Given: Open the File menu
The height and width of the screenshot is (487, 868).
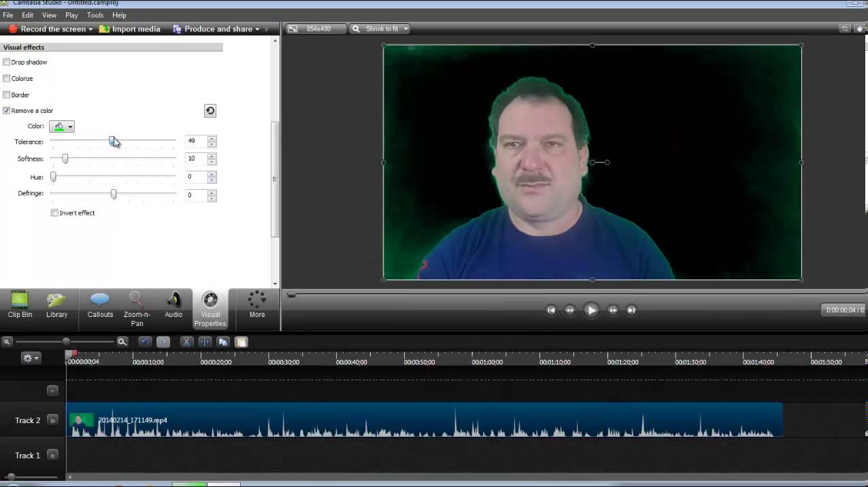Looking at the screenshot, I should pos(8,15).
